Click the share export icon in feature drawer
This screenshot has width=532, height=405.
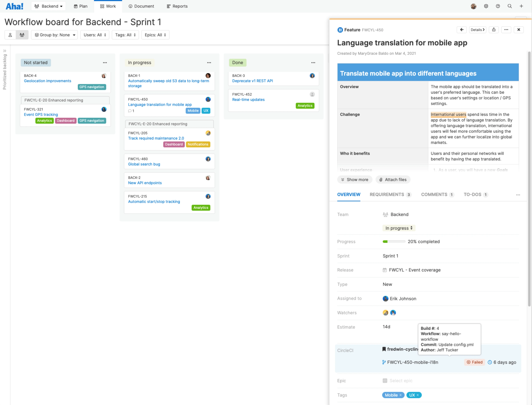(494, 30)
